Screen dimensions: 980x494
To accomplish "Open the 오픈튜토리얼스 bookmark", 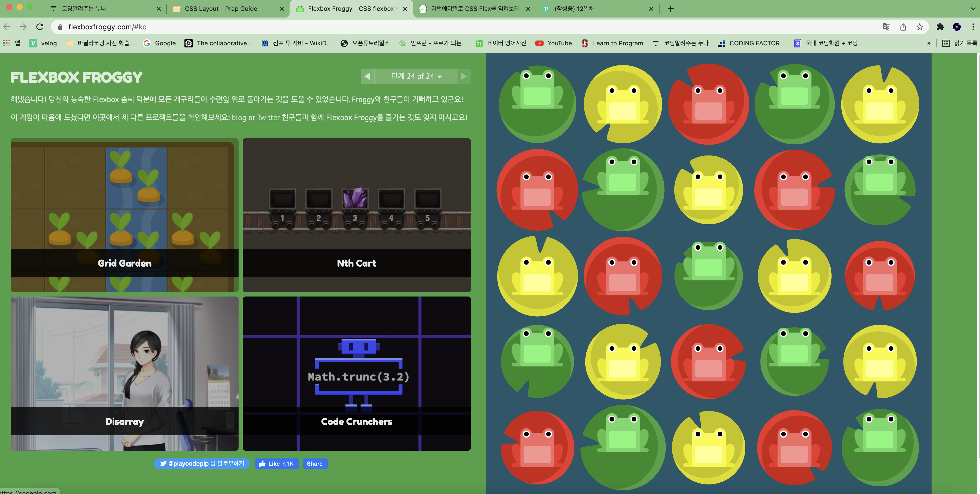I will click(365, 43).
